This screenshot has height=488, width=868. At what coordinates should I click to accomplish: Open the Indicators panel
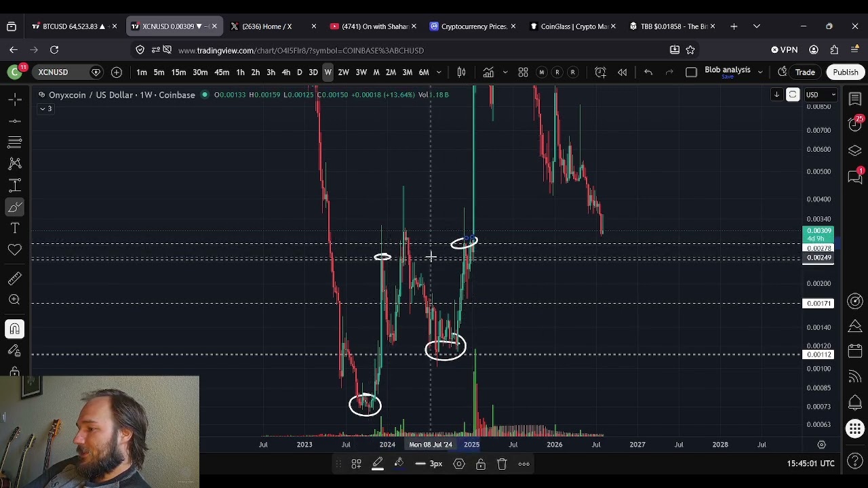[488, 72]
